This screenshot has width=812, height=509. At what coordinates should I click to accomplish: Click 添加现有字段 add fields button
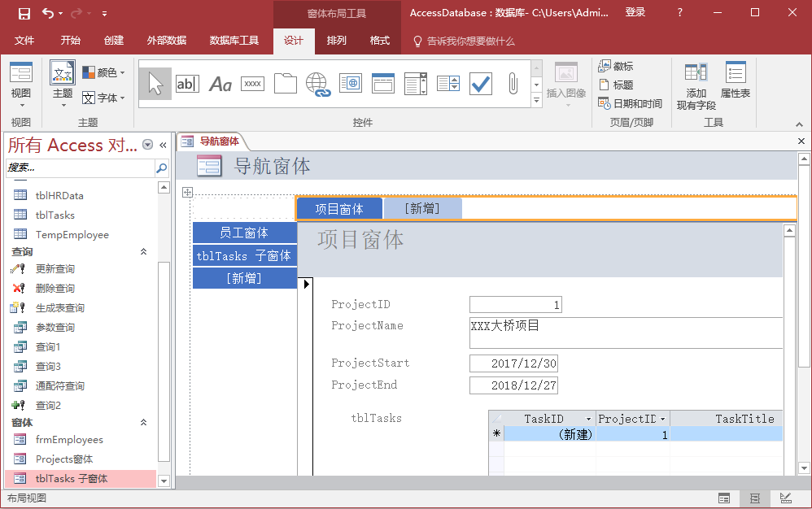[x=696, y=85]
